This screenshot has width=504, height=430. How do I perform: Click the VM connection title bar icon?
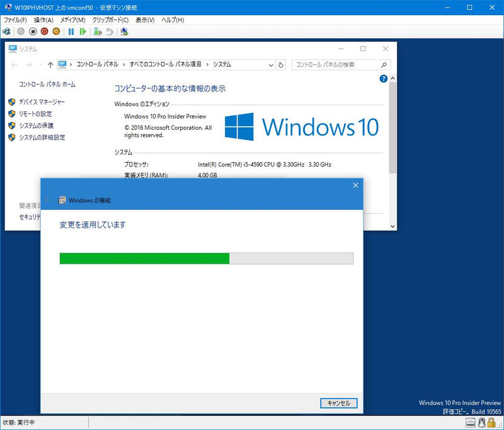[x=8, y=8]
